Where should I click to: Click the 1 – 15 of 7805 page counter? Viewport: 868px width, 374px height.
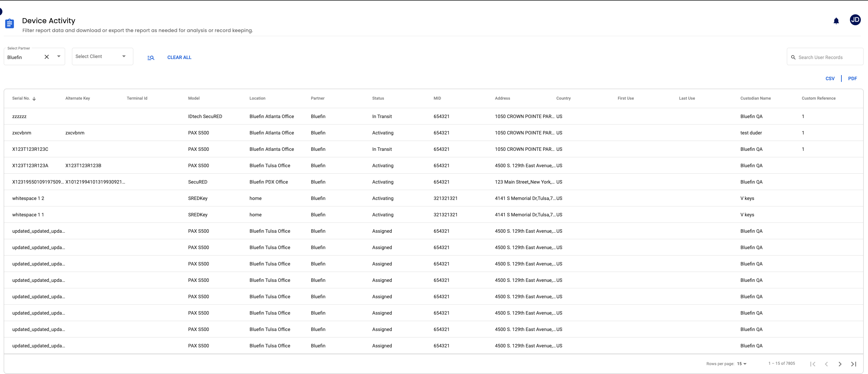point(782,363)
